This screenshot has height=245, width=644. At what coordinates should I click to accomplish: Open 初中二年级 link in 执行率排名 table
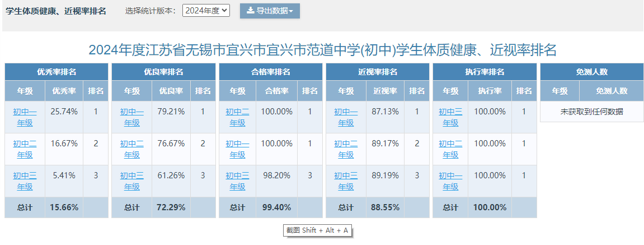450,149
